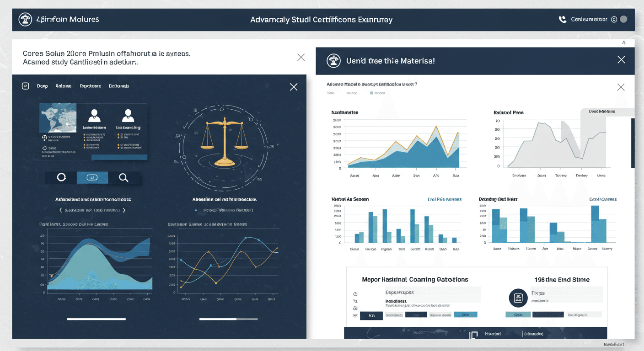
Task: Toggle the square legend marker above the charts
Action: coord(371,93)
